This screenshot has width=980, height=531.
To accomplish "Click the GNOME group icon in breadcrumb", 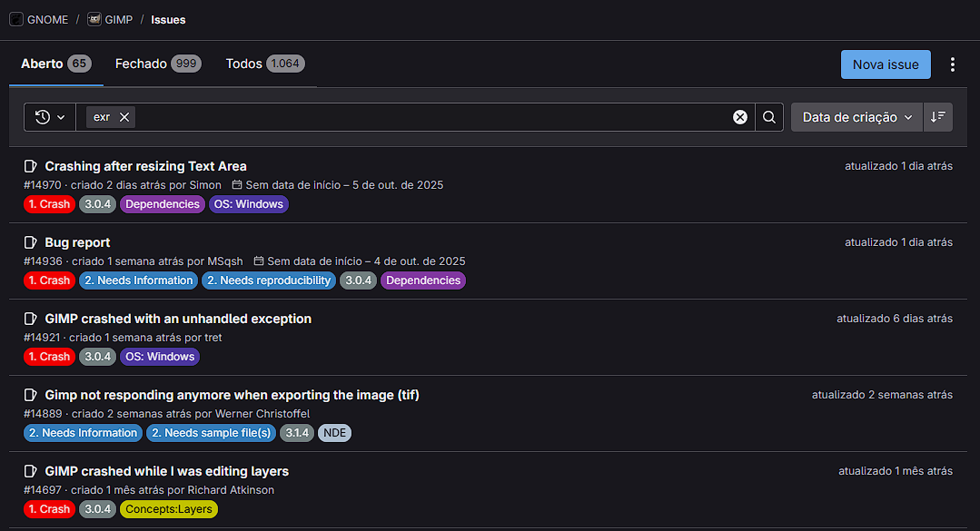I will click(16, 19).
